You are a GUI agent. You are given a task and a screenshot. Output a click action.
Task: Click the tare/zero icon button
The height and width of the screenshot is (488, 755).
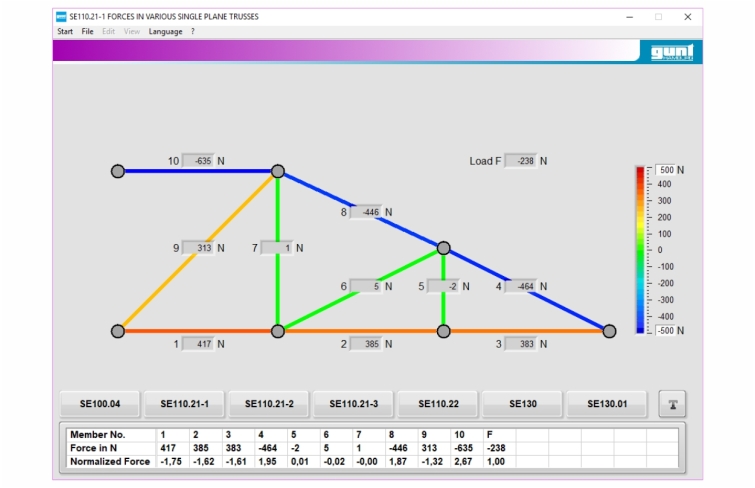click(x=673, y=404)
